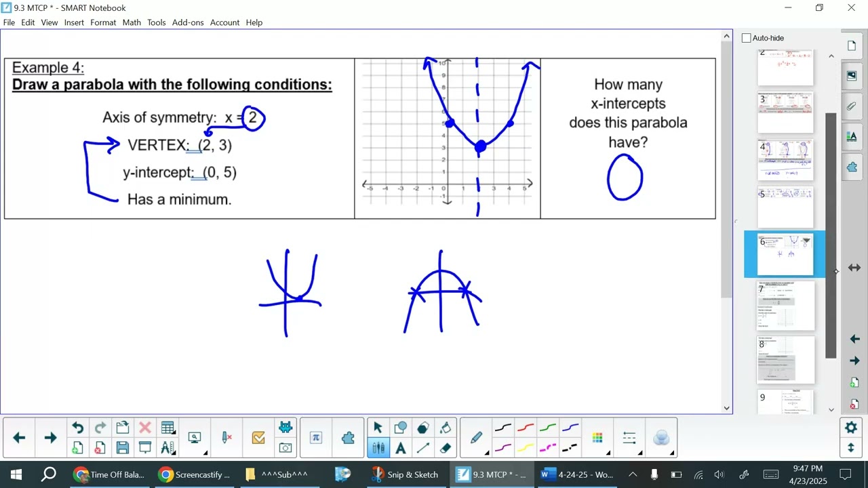Open the monster game-based activities icon
The width and height of the screenshot is (868, 488).
coord(285,428)
